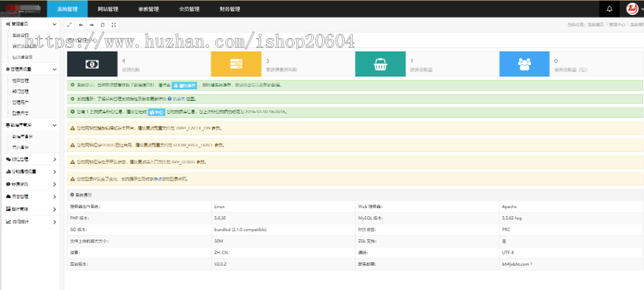Click the line chart icon beside 访问统计
Viewport: 644px width, 290px height.
(8, 221)
